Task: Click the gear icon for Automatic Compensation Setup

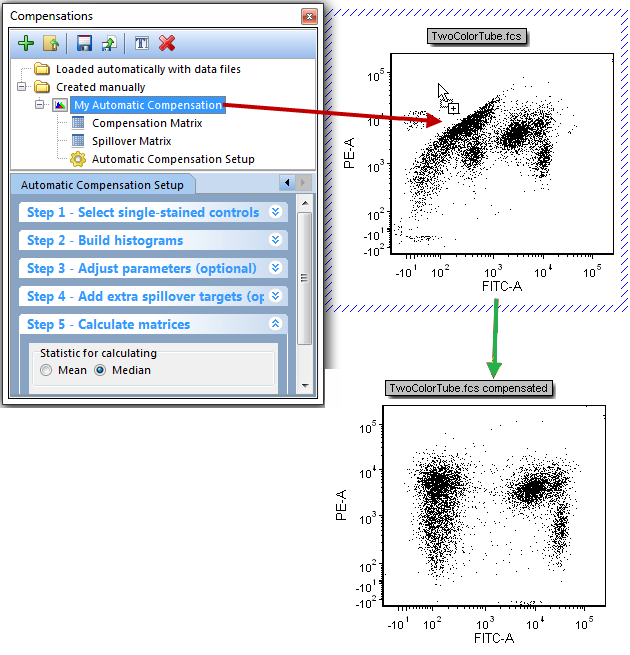Action: point(78,159)
